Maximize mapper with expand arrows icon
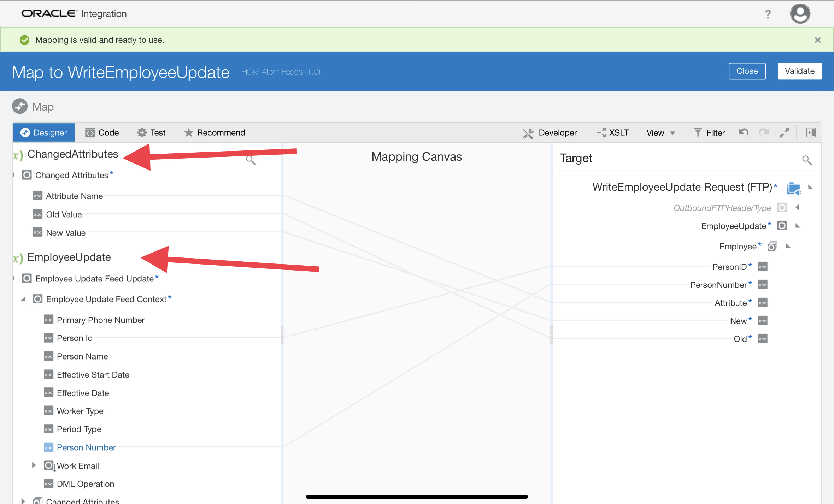The height and width of the screenshot is (504, 834). [785, 132]
